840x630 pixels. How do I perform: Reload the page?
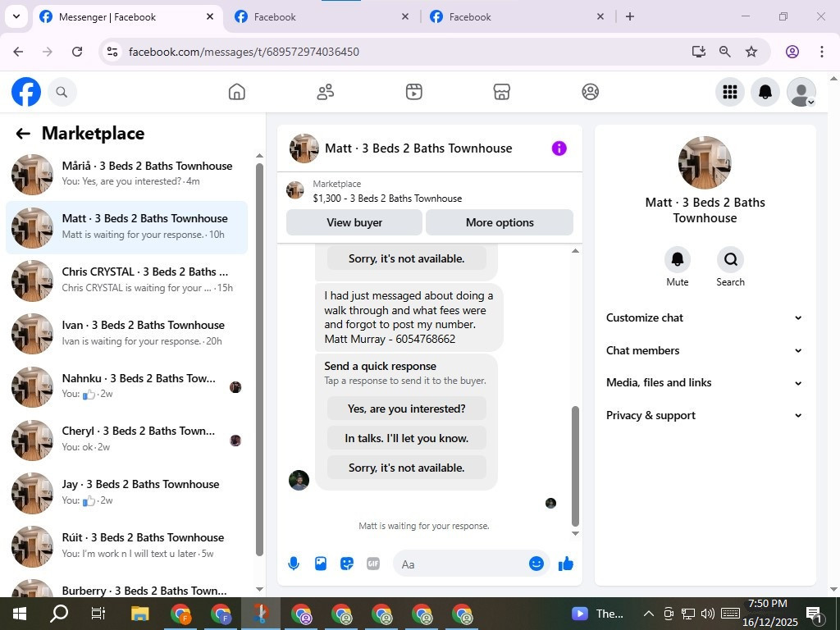(x=77, y=52)
